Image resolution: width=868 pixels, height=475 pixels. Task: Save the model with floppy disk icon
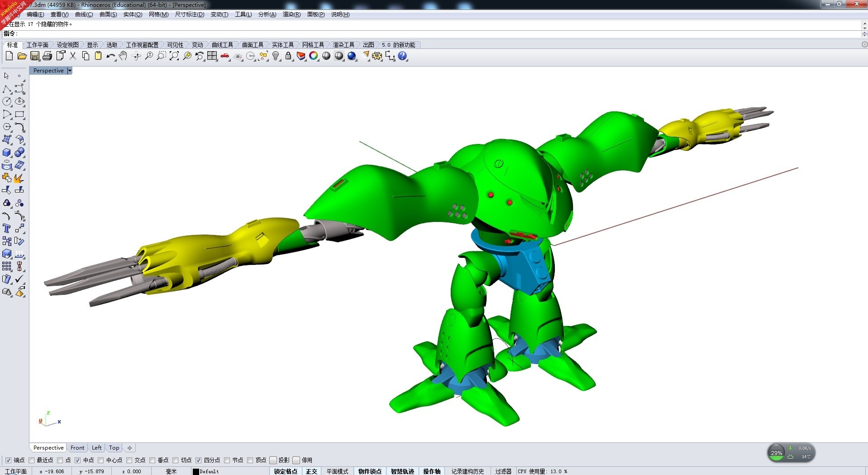[34, 56]
